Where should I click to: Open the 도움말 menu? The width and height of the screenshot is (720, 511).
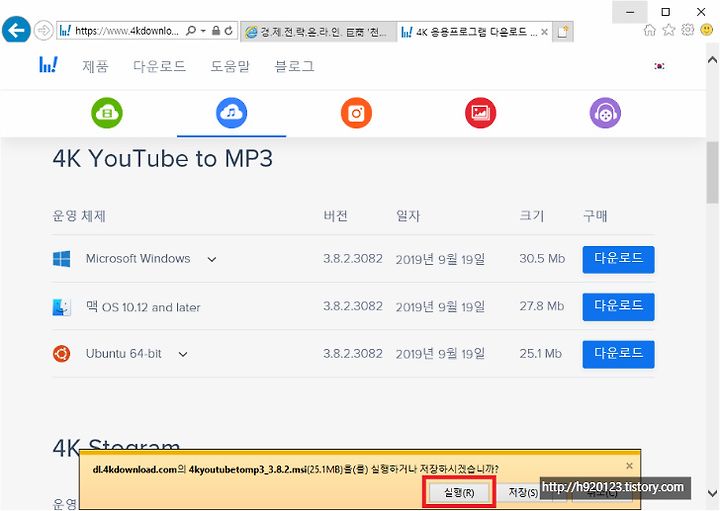(x=230, y=66)
